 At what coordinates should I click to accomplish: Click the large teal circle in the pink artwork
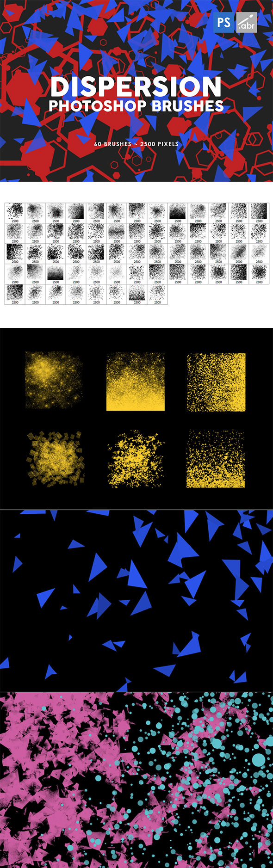259,759
